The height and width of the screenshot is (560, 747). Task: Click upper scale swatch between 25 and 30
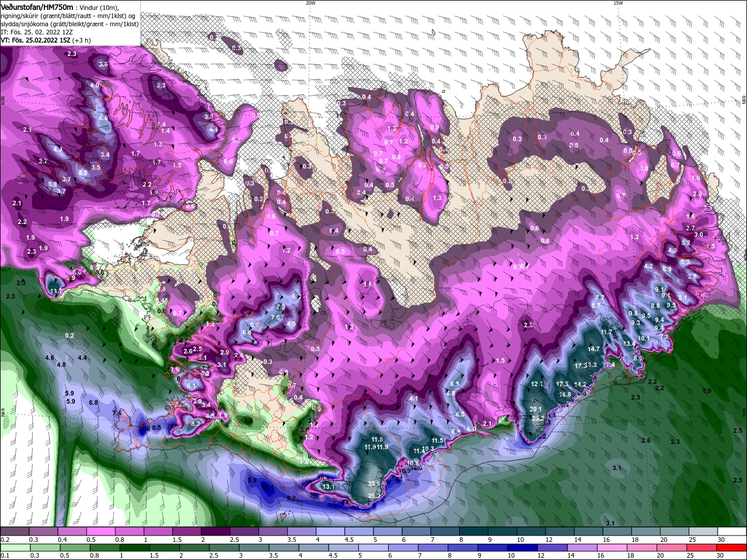coord(703,531)
